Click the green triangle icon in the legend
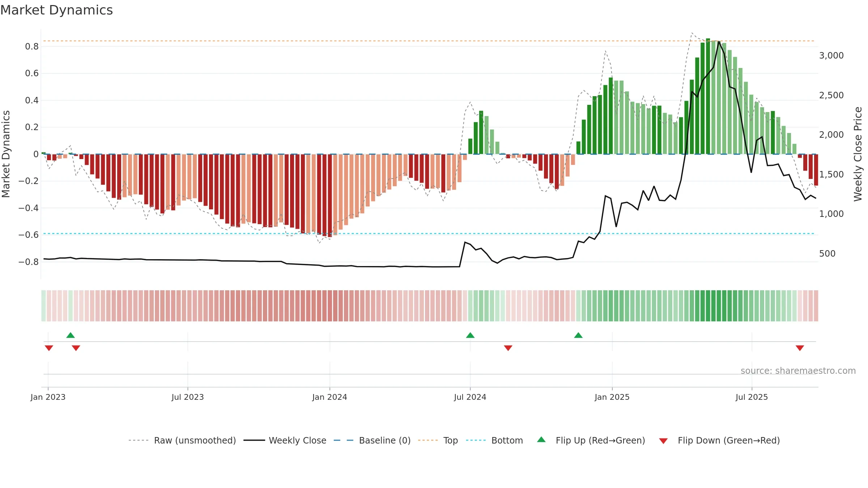Image resolution: width=868 pixels, height=488 pixels. [541, 440]
